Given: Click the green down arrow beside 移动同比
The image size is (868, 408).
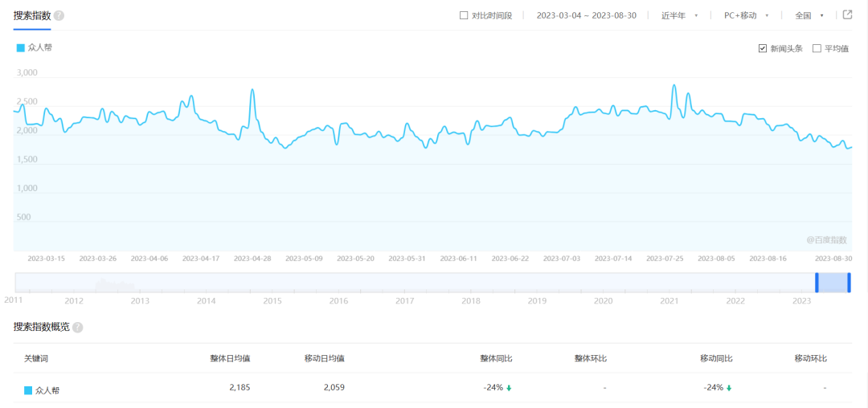Looking at the screenshot, I should pyautogui.click(x=729, y=388).
